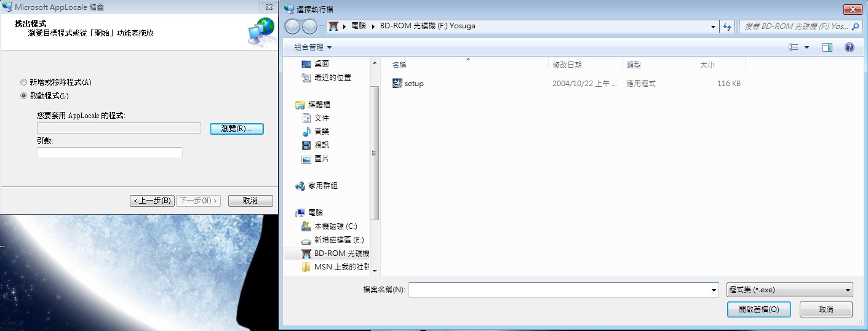Click 電腦 in address bar breadcrumb

[359, 26]
